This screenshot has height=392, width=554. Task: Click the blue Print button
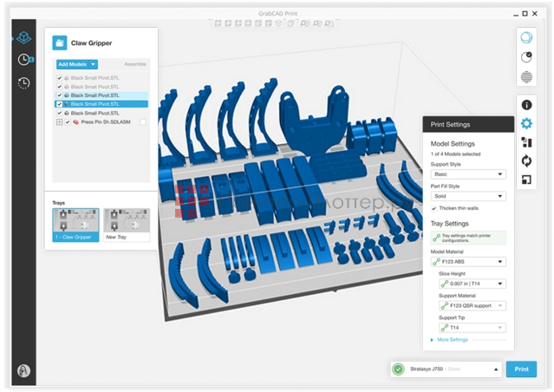pos(521,369)
